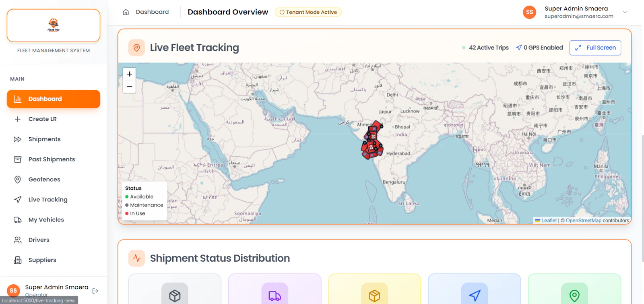Screen dimensions: 644x304
Task: Click the 42 Active Trips indicator
Action: pos(485,48)
